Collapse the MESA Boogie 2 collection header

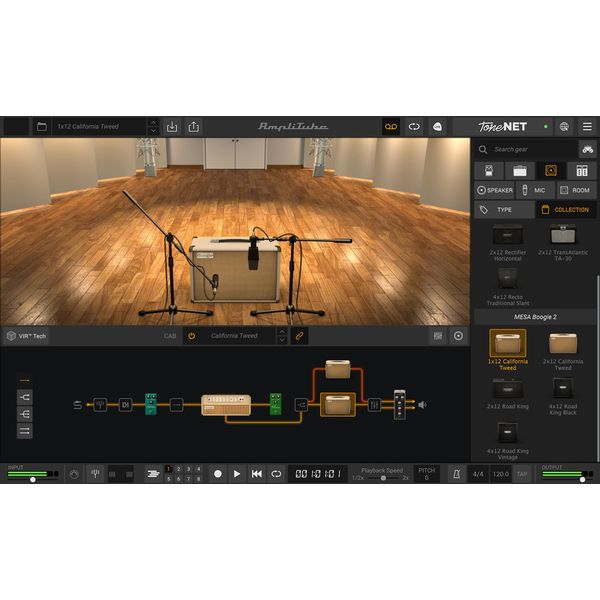535,317
